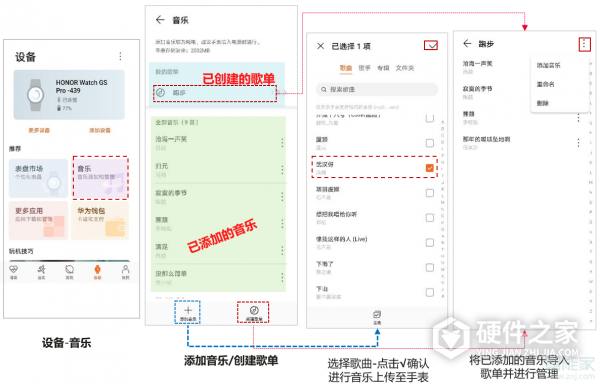The image size is (600, 386).
Task: Choose 删除 from the popup menu
Action: [x=543, y=103]
